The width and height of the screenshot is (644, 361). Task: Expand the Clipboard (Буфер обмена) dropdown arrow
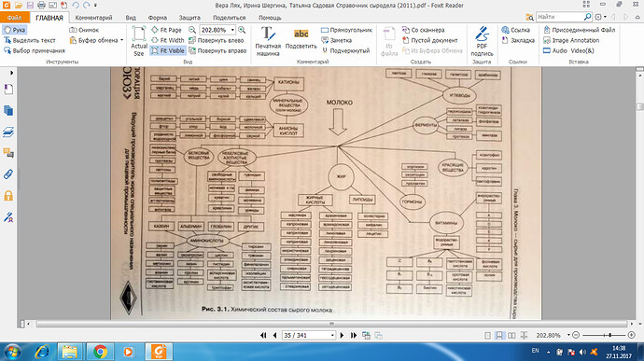[122, 40]
